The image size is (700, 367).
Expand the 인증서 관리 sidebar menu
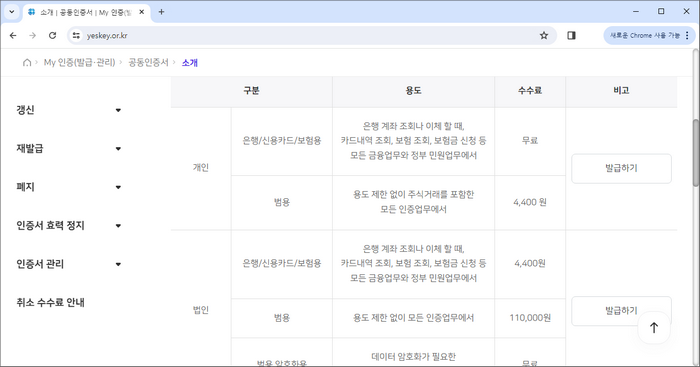[69, 264]
